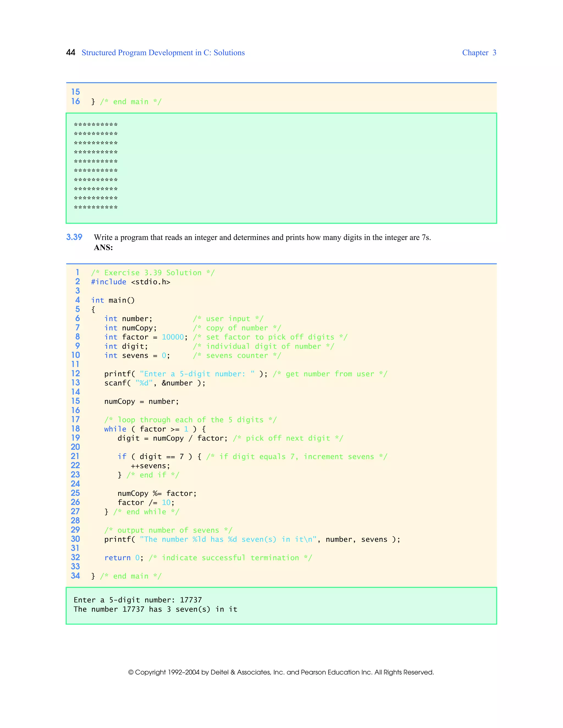Image resolution: width=563 pixels, height=728 pixels.
Task: Click the '} /* end main */' on line 16
Action: click(x=126, y=102)
